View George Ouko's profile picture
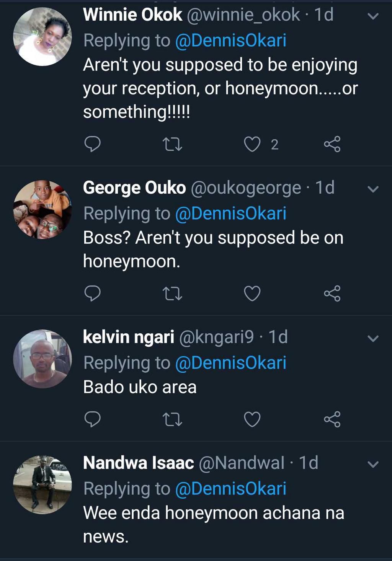The height and width of the screenshot is (561, 392). 42,210
